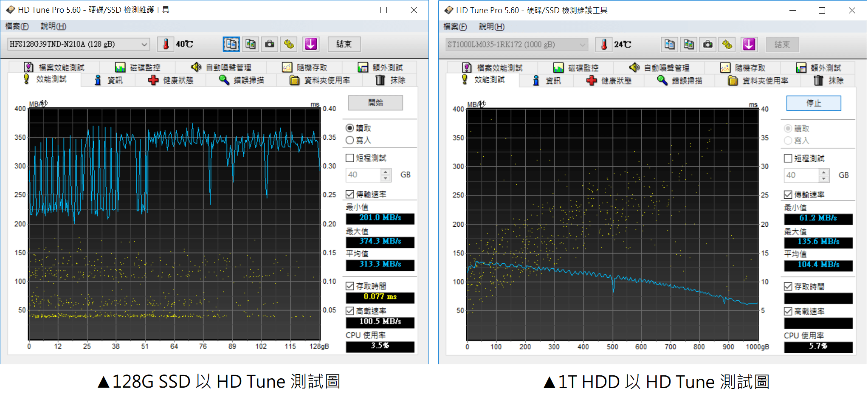
Task: Open 檔案效能測試 tab in right window
Action: (493, 68)
